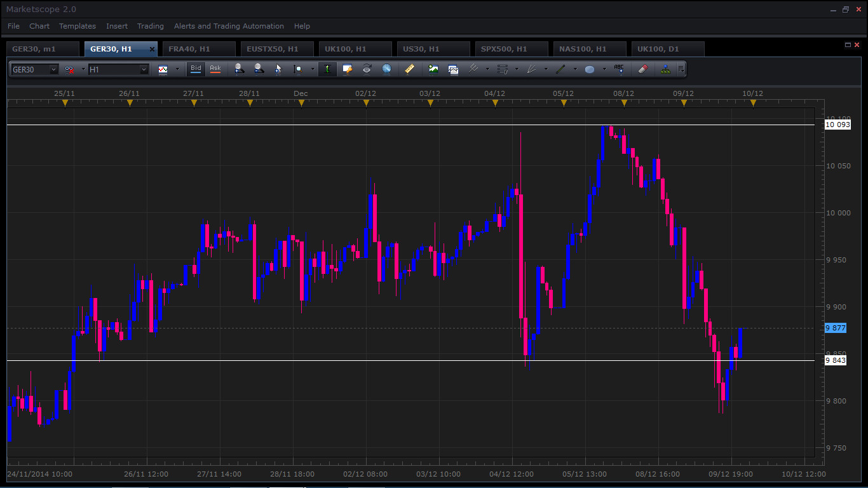Expand the arrow next to unlink icon

click(x=83, y=69)
